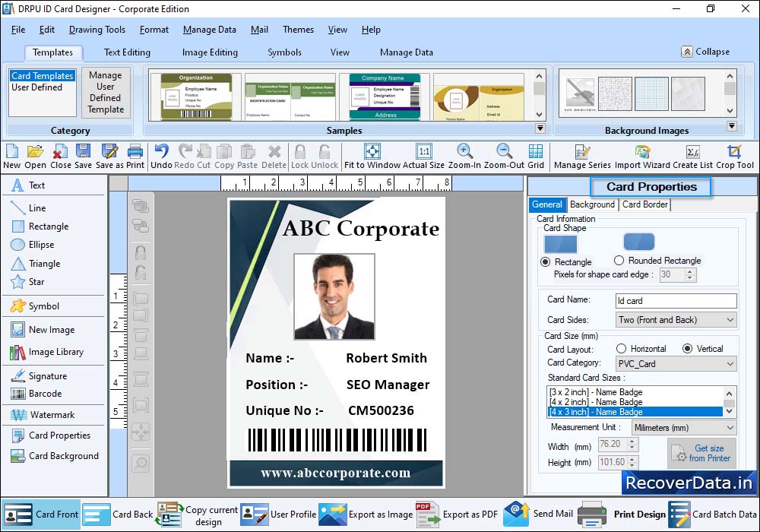Click Export as PDF button

[457, 514]
